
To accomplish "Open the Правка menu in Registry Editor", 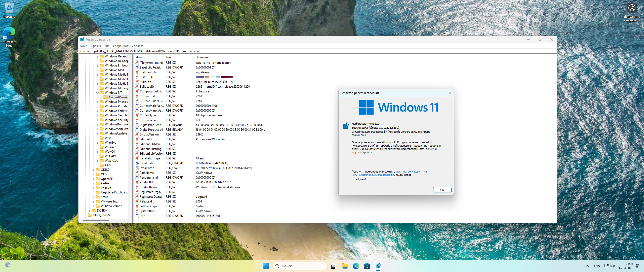I will (x=96, y=46).
